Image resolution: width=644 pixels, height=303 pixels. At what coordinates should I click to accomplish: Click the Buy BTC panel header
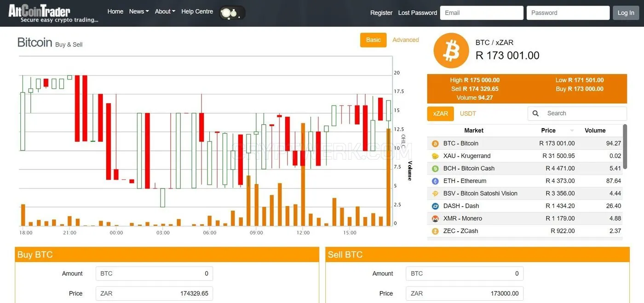[x=167, y=255]
